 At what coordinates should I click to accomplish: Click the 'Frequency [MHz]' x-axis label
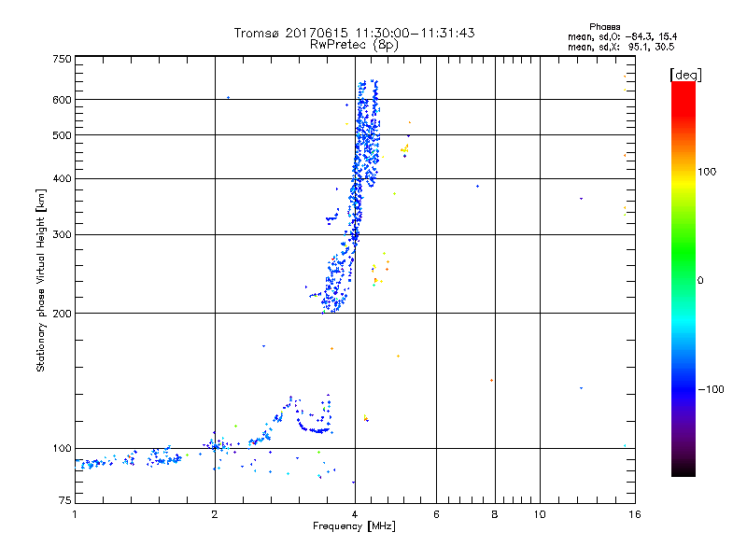(x=354, y=526)
